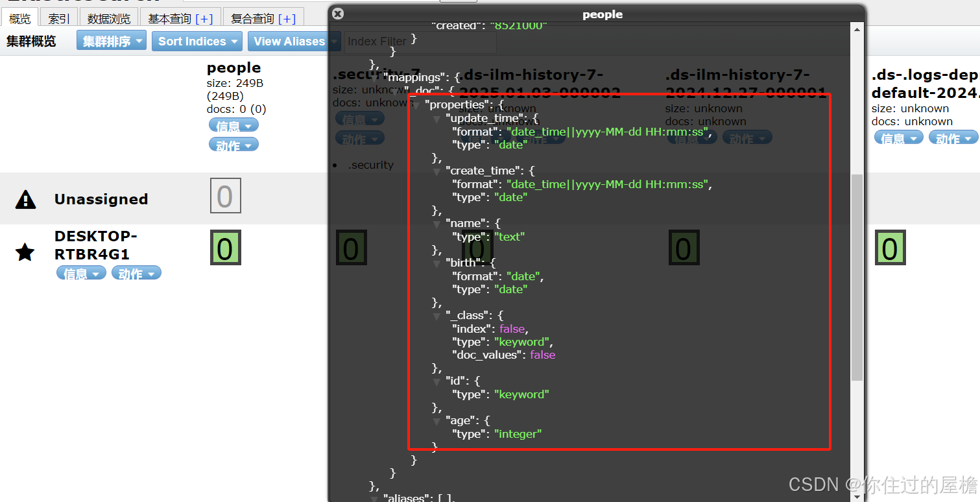Collapse the "id" JSON node
Screen dimensions: 980x502
point(437,381)
